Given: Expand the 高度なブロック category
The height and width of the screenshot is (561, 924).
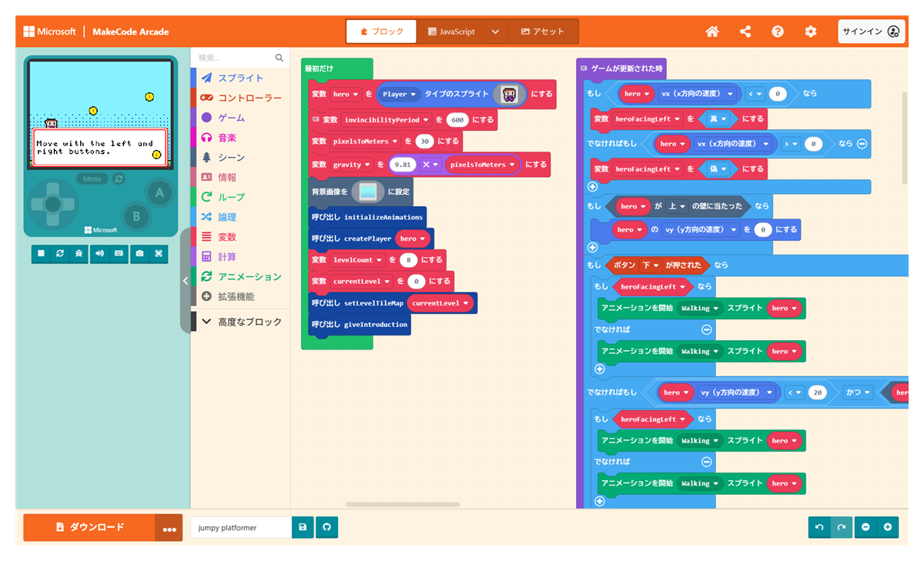Looking at the screenshot, I should tap(240, 322).
